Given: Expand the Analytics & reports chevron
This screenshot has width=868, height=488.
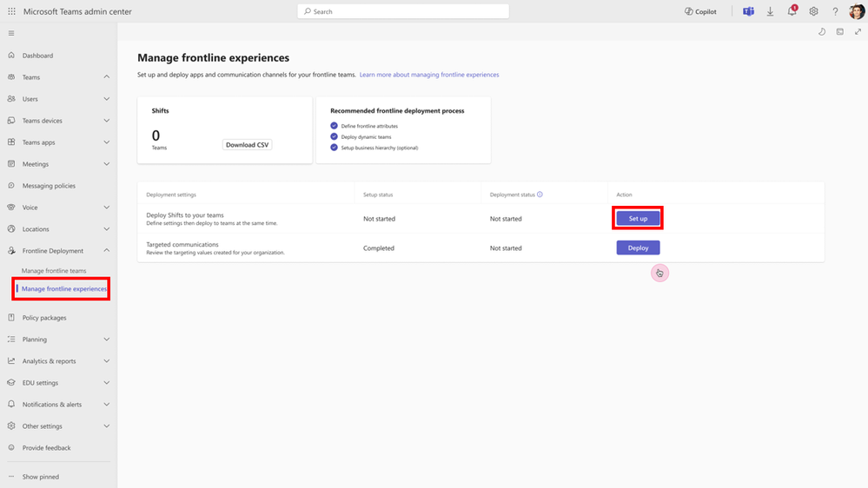Looking at the screenshot, I should (106, 360).
